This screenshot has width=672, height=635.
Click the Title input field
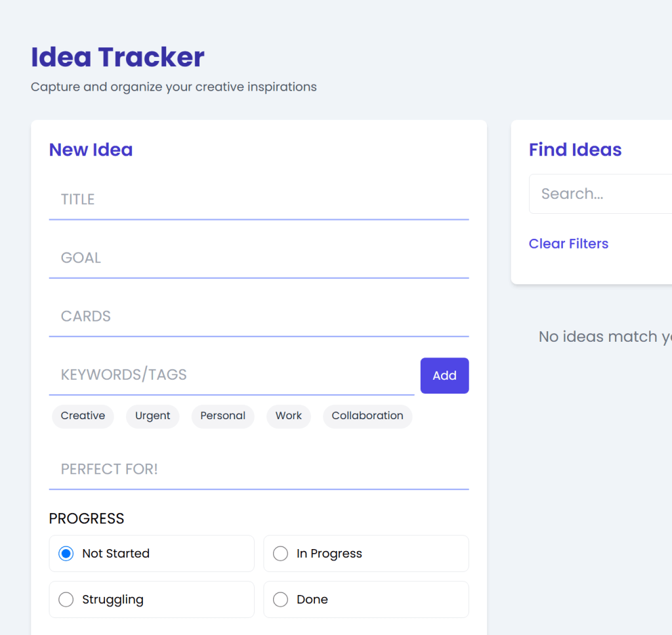click(x=259, y=199)
